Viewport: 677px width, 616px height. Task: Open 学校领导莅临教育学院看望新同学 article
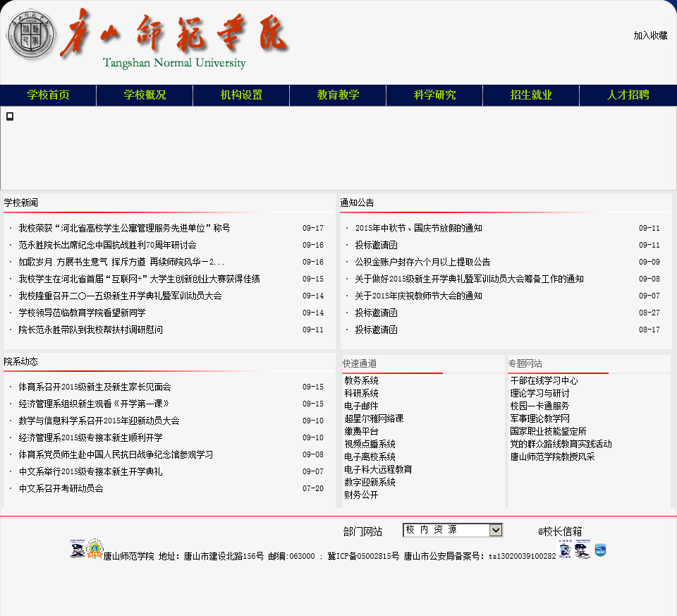(82, 313)
